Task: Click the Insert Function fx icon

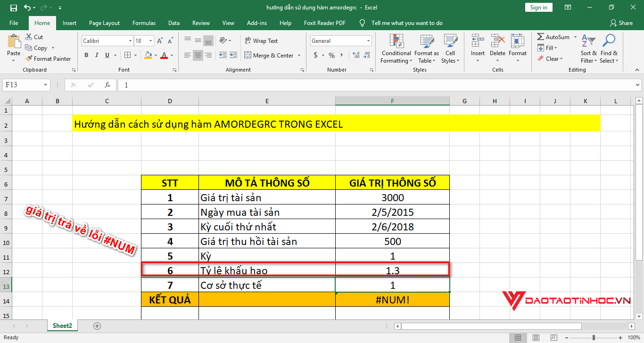Action: (107, 85)
